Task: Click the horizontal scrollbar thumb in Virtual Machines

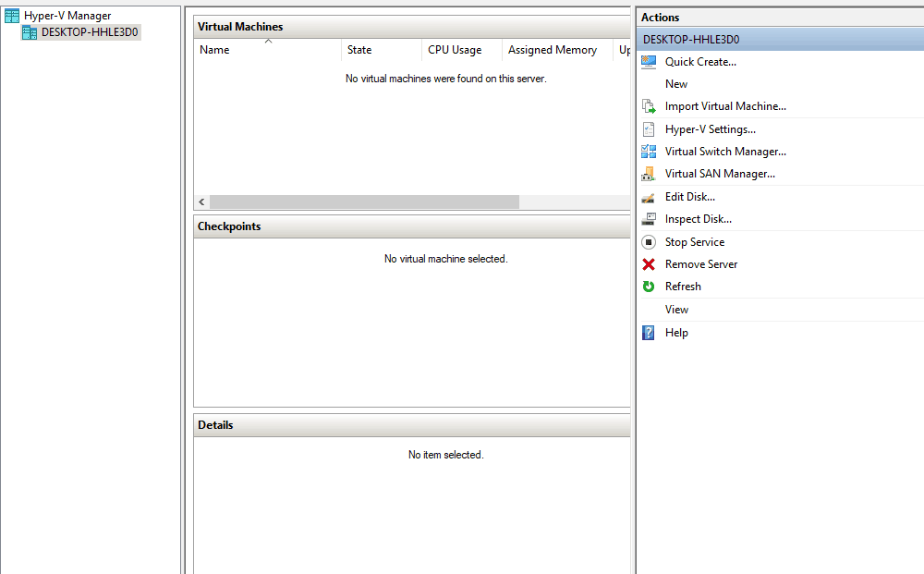Action: click(x=364, y=202)
